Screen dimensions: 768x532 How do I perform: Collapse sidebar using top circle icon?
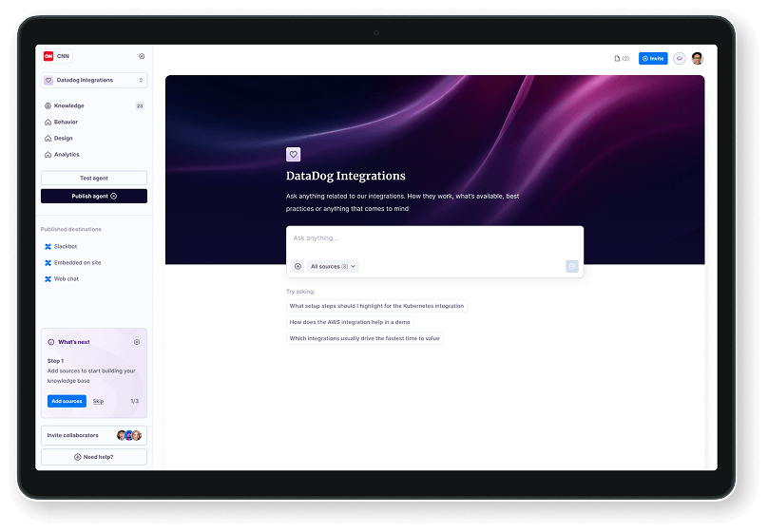pos(142,56)
